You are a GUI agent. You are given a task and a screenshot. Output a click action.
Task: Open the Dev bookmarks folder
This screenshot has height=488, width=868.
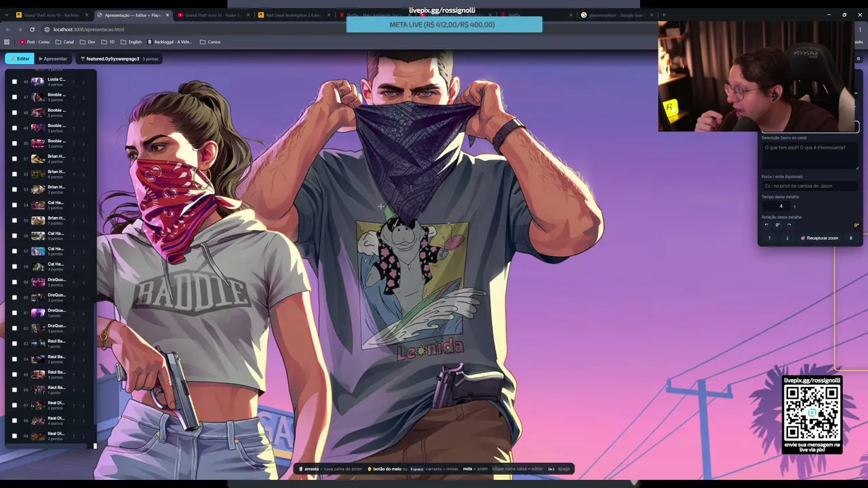87,42
